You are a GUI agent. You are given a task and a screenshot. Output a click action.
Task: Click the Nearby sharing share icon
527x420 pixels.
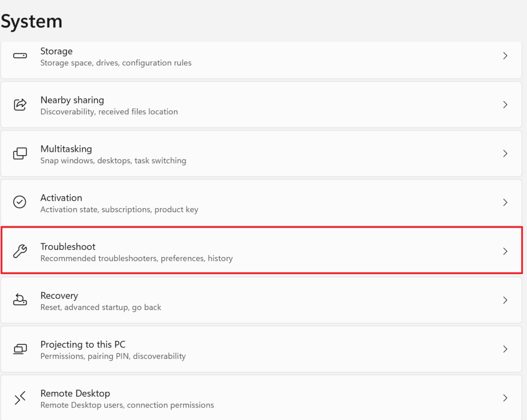coord(20,105)
